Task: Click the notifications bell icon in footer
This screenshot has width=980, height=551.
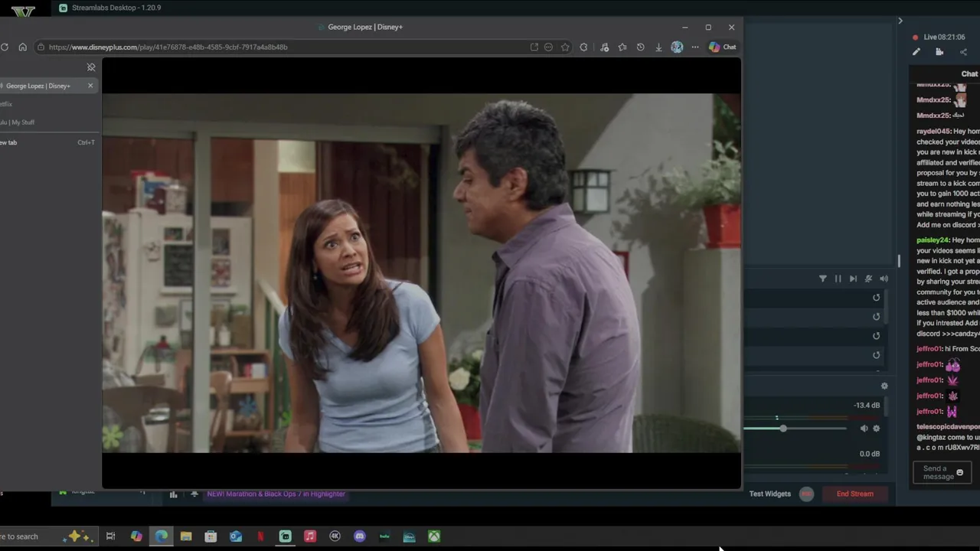Action: pyautogui.click(x=194, y=494)
